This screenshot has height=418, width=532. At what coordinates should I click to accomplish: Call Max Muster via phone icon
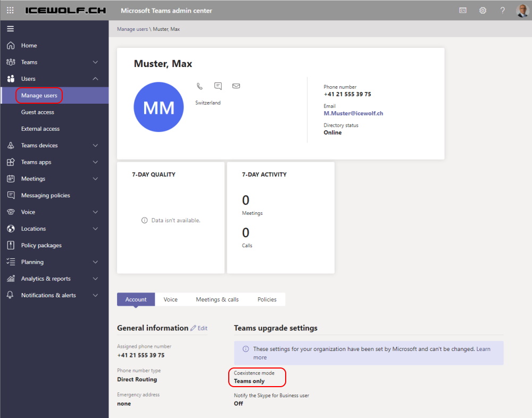point(199,86)
